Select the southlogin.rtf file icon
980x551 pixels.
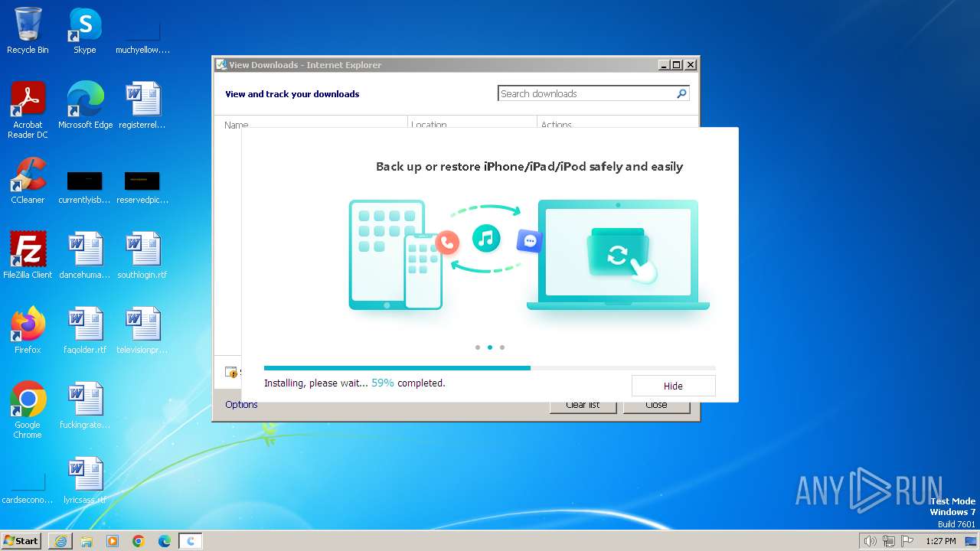[x=142, y=255]
